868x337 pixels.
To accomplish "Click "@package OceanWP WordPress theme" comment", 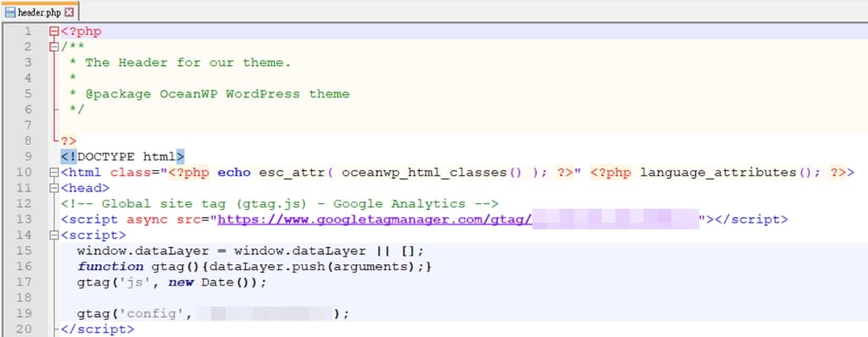I will pos(218,94).
